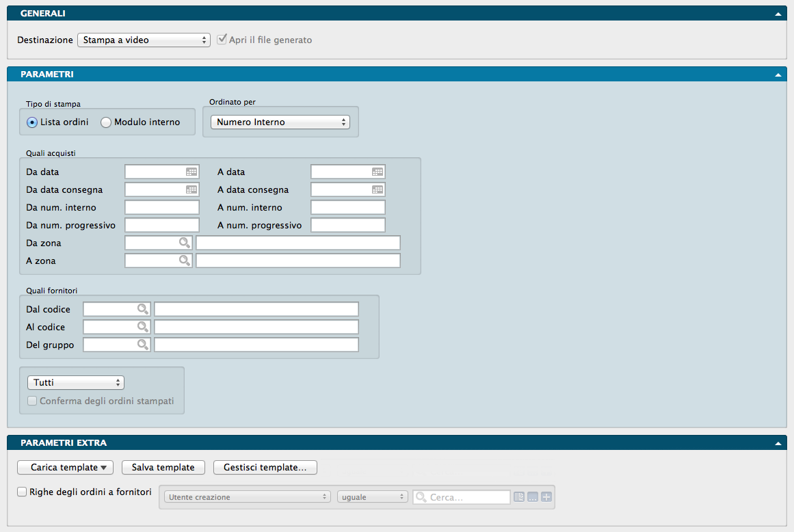Click the Da zona search magnifier
Screen dimensions: 794x532
coord(185,243)
